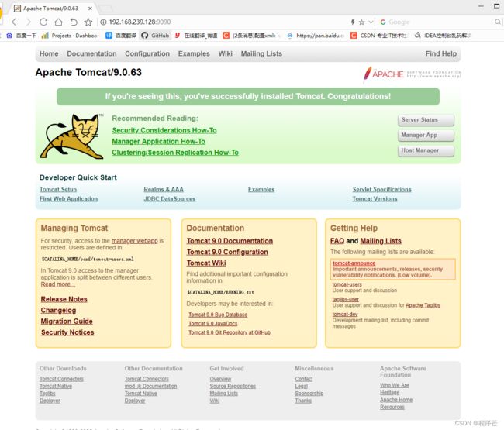Open the (2条消息)配置xml bookmark

250,36
